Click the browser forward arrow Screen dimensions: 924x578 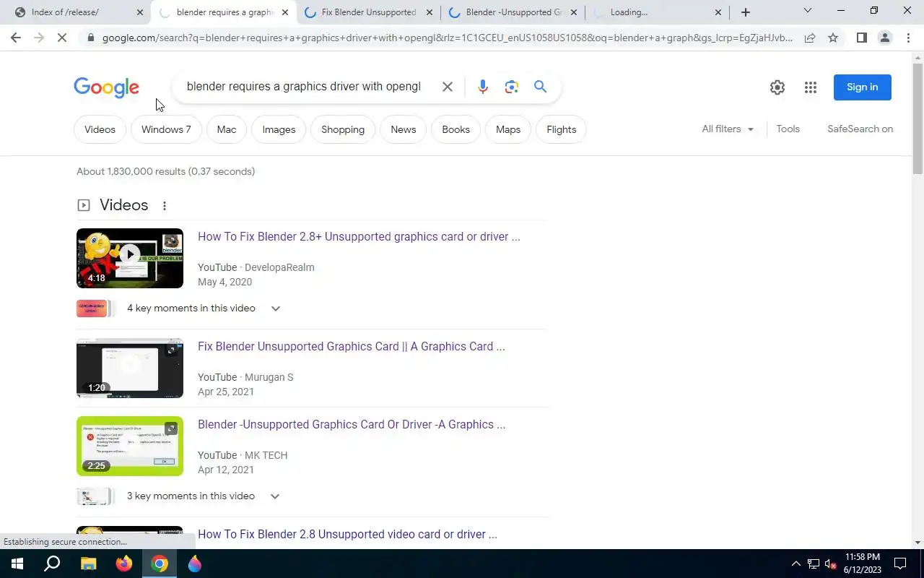39,38
